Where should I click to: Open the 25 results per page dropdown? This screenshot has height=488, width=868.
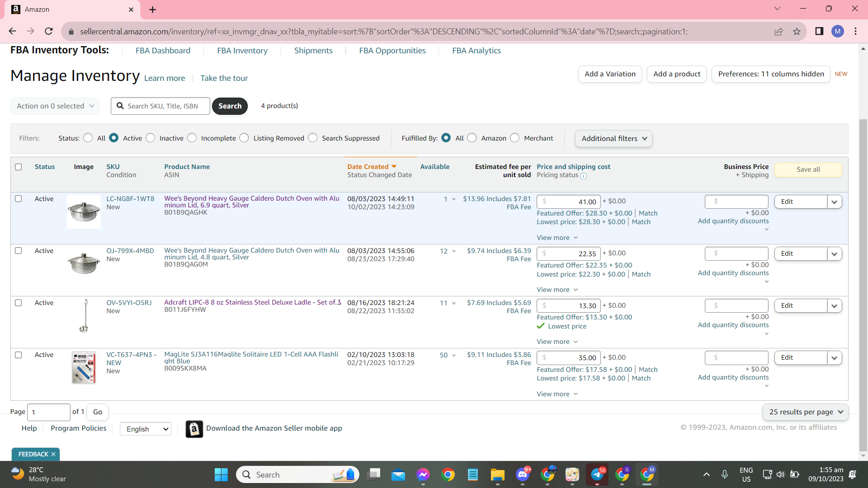point(806,412)
